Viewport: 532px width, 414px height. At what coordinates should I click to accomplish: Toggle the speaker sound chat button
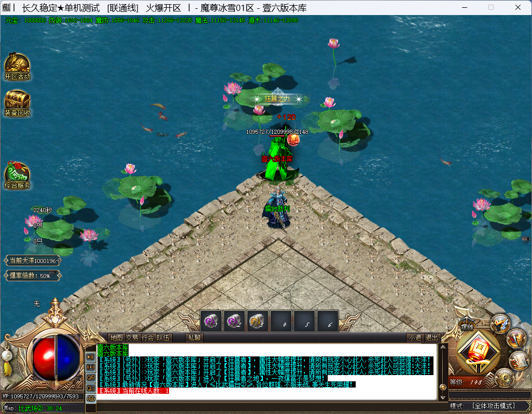(91, 356)
